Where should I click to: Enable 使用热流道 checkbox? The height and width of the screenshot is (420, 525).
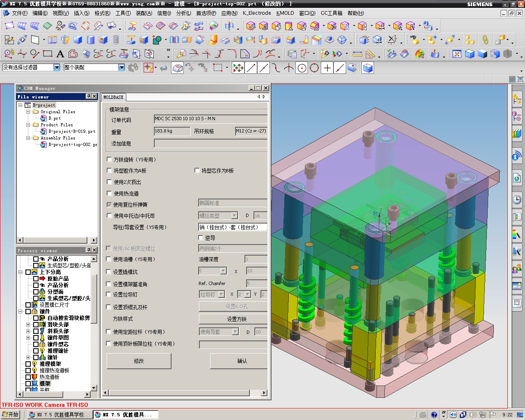click(x=109, y=193)
